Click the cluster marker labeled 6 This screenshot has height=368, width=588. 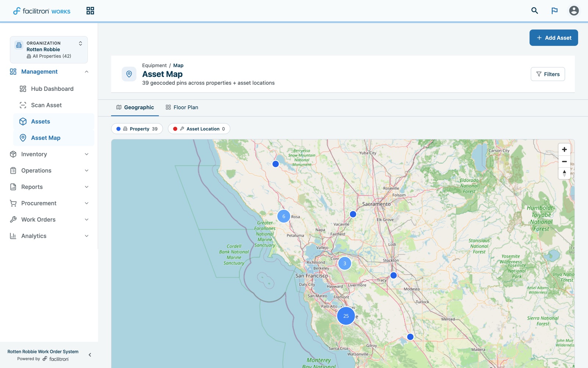coord(284,216)
